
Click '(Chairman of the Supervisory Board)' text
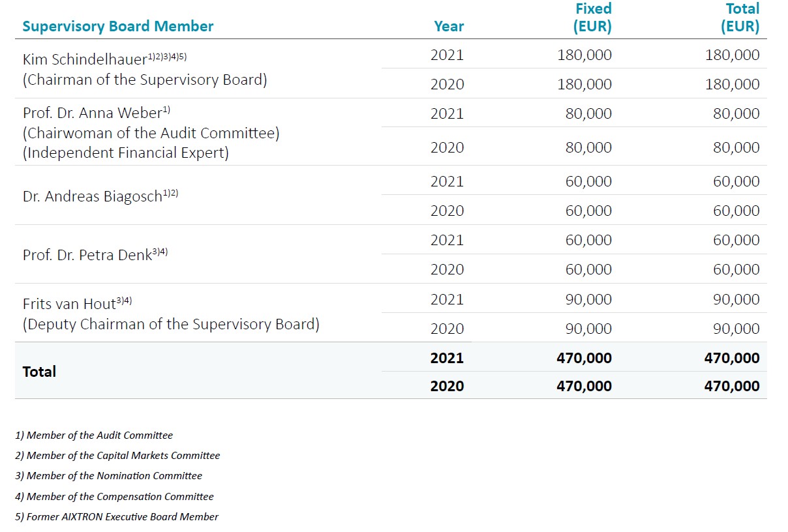click(145, 80)
